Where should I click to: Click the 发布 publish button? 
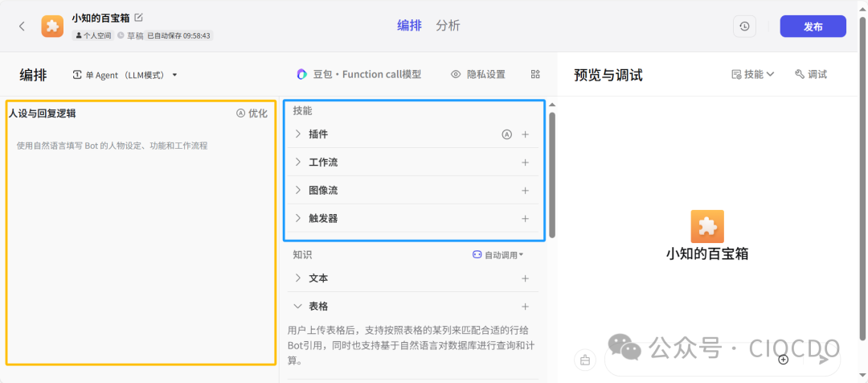[813, 27]
